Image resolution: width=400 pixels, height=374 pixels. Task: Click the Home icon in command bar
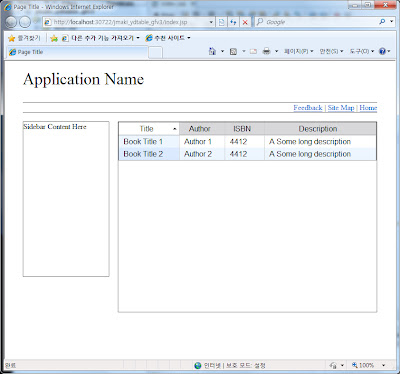click(212, 51)
